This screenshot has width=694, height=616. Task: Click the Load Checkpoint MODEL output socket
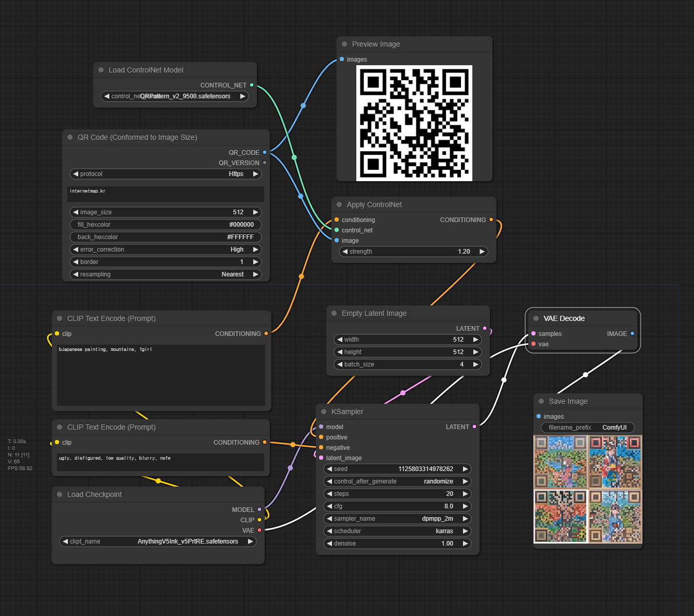pos(259,509)
